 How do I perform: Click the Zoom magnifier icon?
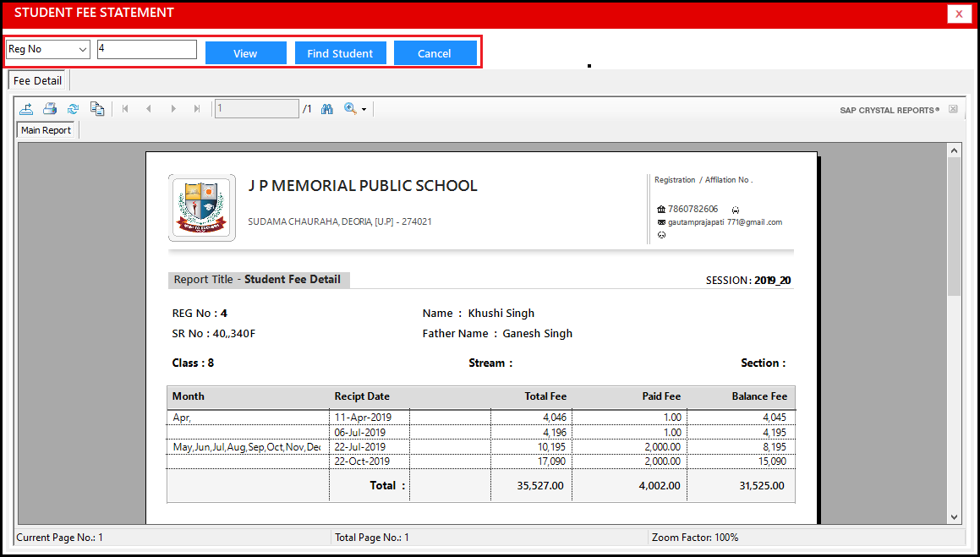pyautogui.click(x=350, y=109)
